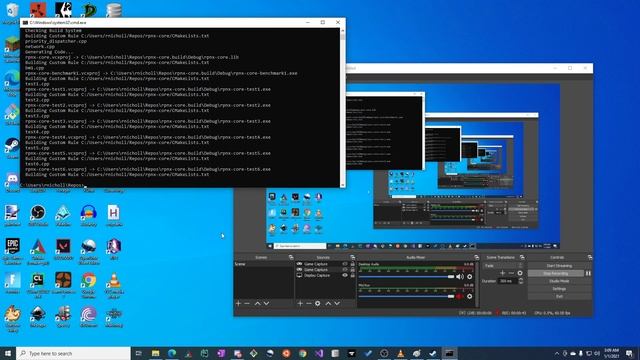Open the Minecraft desktop shortcut
The width and height of the screenshot is (640, 360).
pyautogui.click(x=12, y=48)
